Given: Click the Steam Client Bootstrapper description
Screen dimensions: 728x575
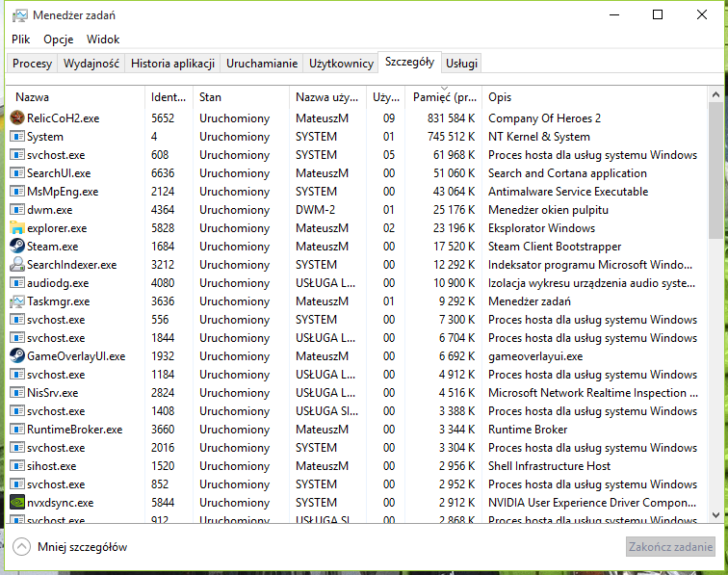Looking at the screenshot, I should point(555,247).
